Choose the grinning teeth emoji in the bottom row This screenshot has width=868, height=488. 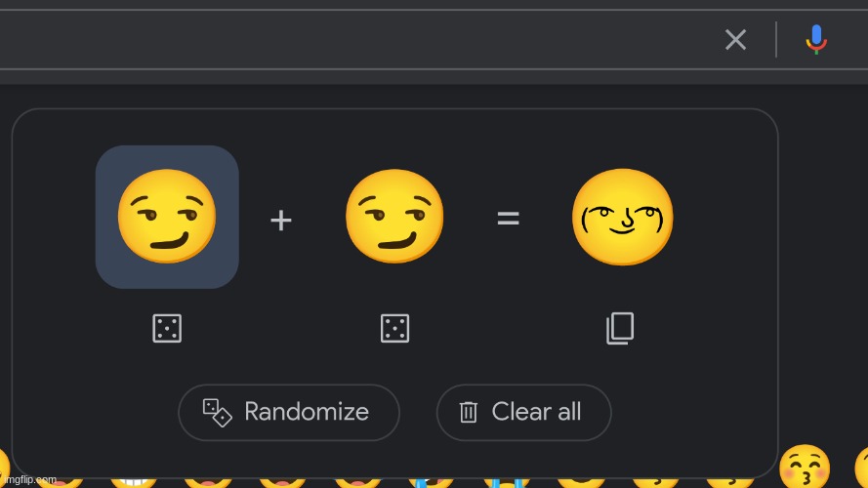[x=134, y=481]
